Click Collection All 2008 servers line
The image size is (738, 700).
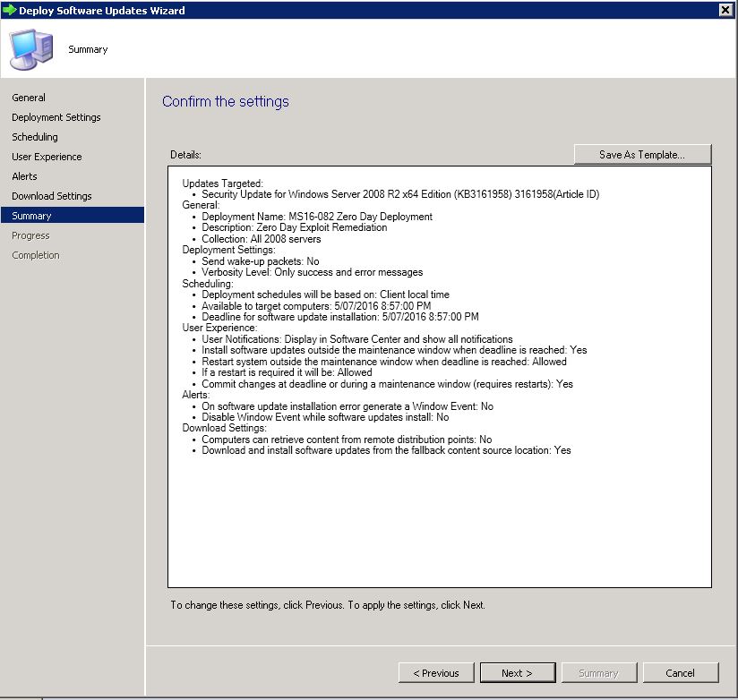262,239
